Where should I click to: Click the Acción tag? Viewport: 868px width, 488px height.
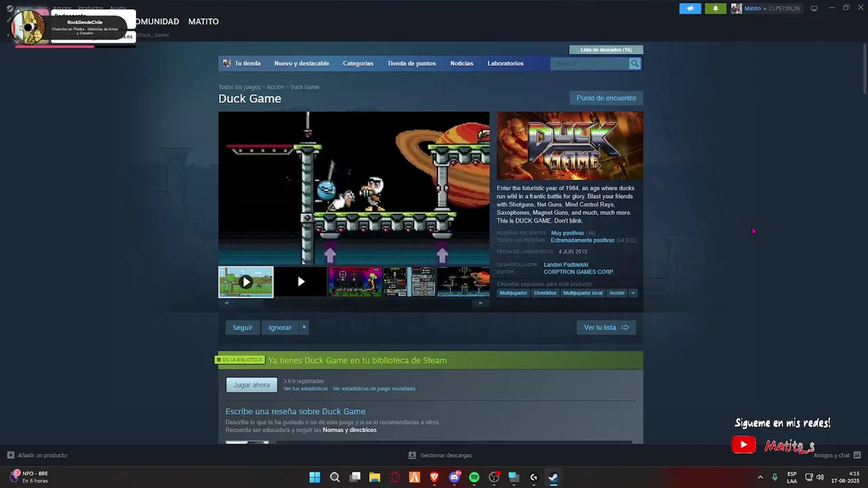click(x=617, y=293)
